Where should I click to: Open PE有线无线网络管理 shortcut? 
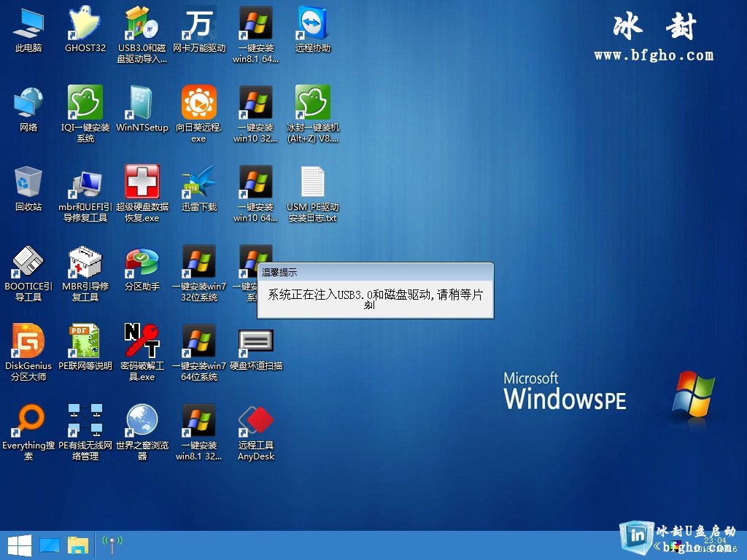coord(85,432)
